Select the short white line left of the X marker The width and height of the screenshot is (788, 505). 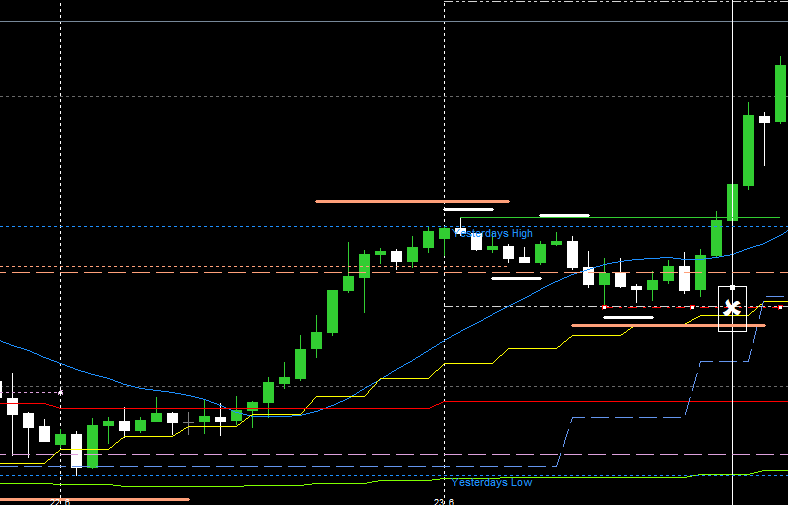click(x=628, y=317)
